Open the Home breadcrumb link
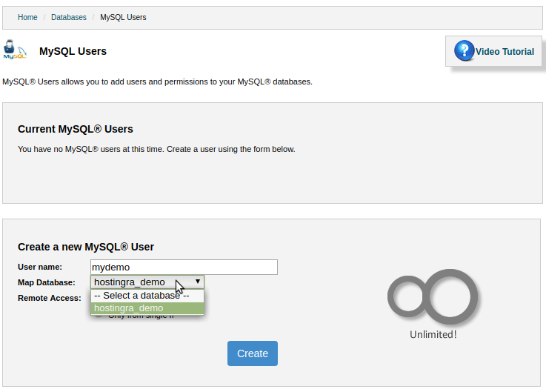546x392 pixels. coord(27,17)
